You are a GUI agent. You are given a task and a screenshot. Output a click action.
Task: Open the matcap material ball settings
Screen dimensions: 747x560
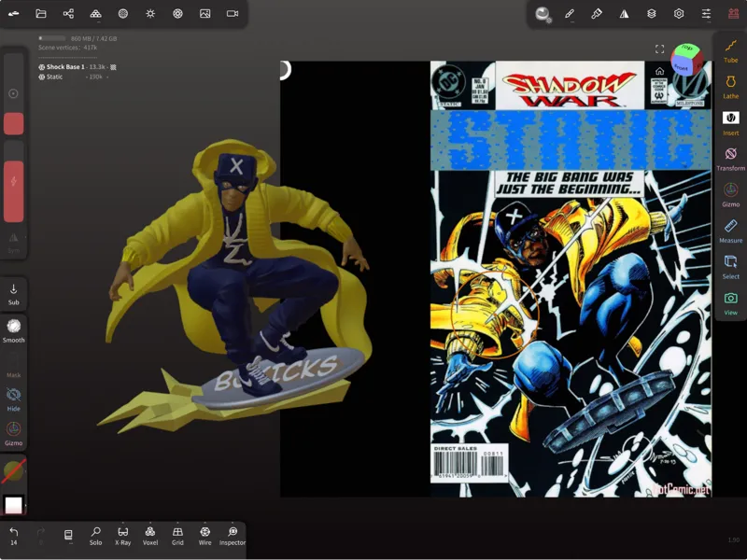point(543,14)
